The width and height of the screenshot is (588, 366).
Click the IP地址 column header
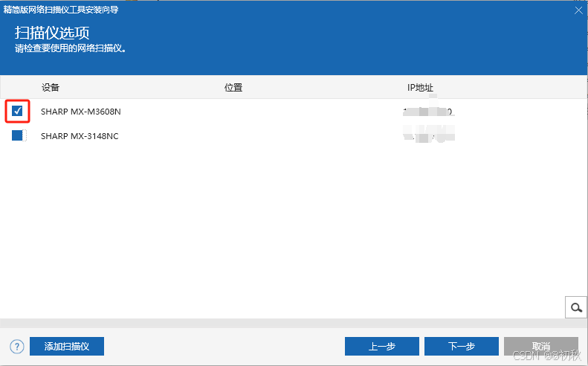pyautogui.click(x=420, y=88)
